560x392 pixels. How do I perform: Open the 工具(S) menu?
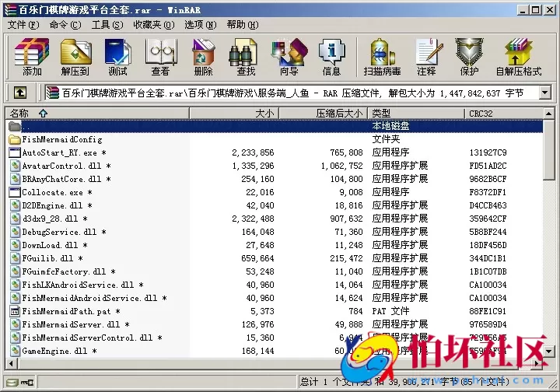tap(107, 25)
